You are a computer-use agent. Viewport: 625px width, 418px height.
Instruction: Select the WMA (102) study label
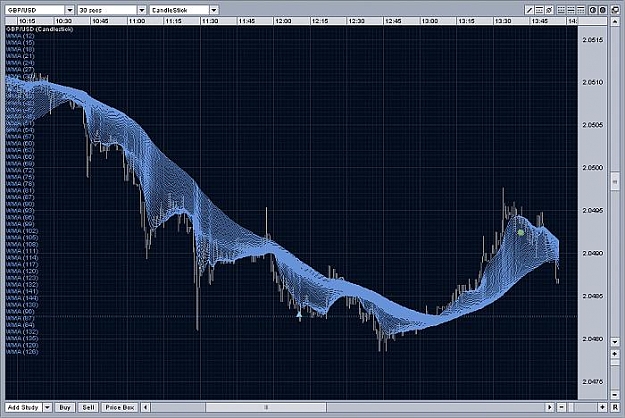[x=22, y=231]
